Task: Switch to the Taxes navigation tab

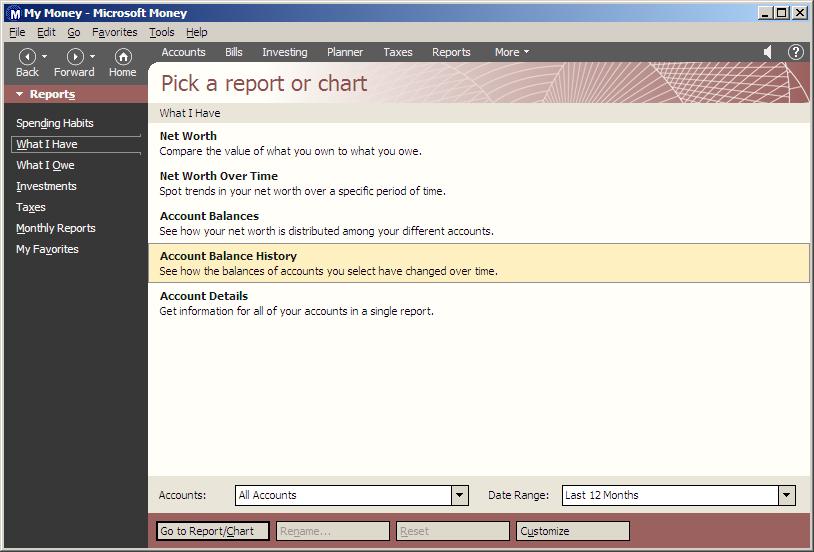Action: coord(398,52)
